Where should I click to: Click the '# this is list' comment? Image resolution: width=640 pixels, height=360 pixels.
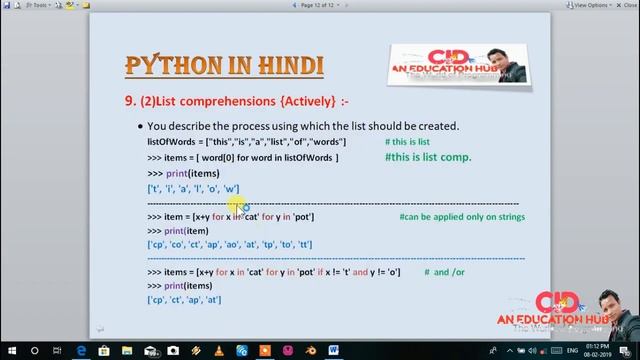(407, 142)
